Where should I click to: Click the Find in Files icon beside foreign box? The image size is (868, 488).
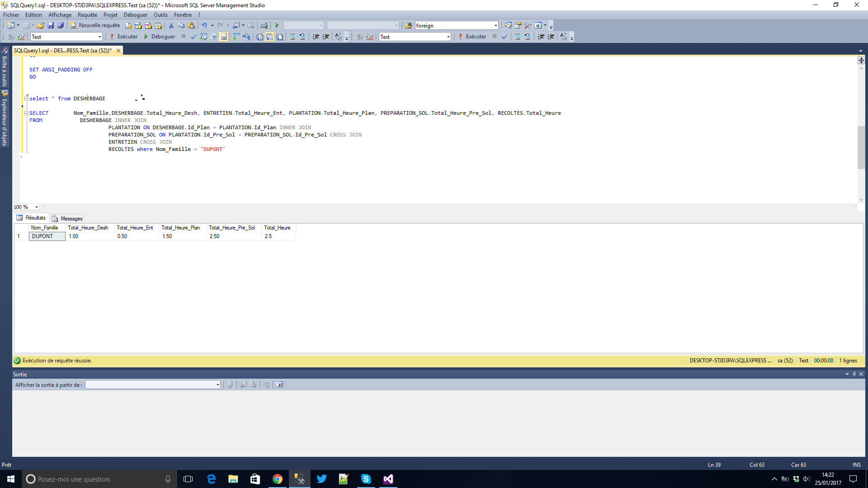pyautogui.click(x=409, y=26)
